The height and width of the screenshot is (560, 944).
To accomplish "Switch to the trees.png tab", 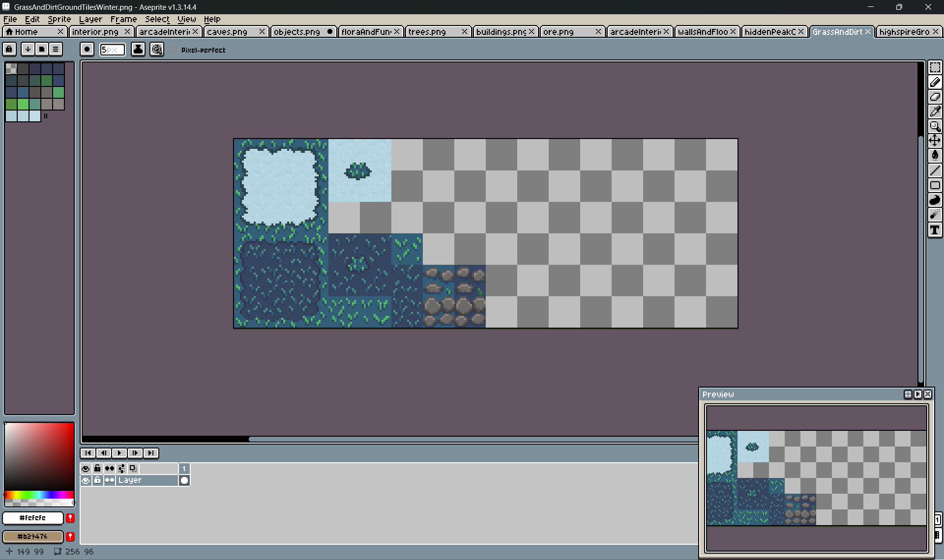I will pos(427,32).
